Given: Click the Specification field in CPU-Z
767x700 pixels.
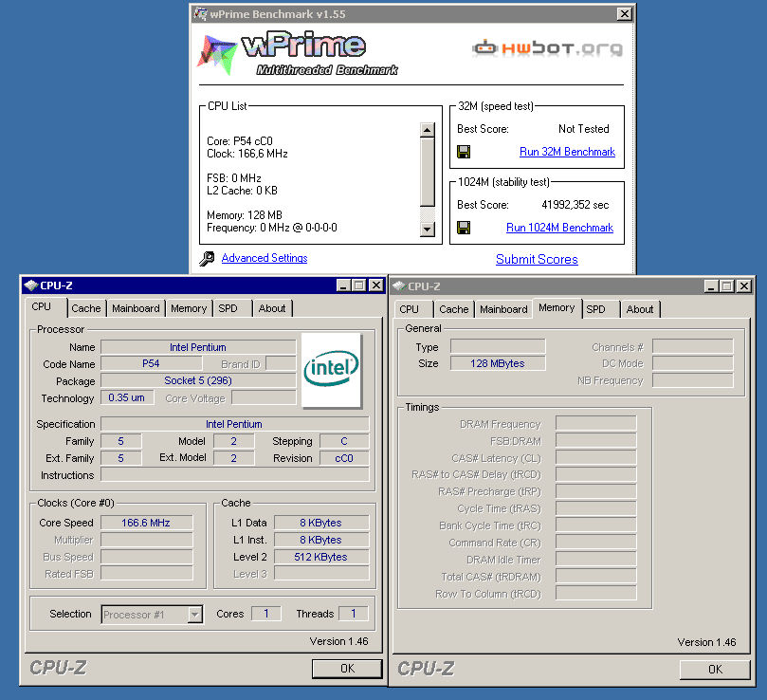Looking at the screenshot, I should [235, 424].
